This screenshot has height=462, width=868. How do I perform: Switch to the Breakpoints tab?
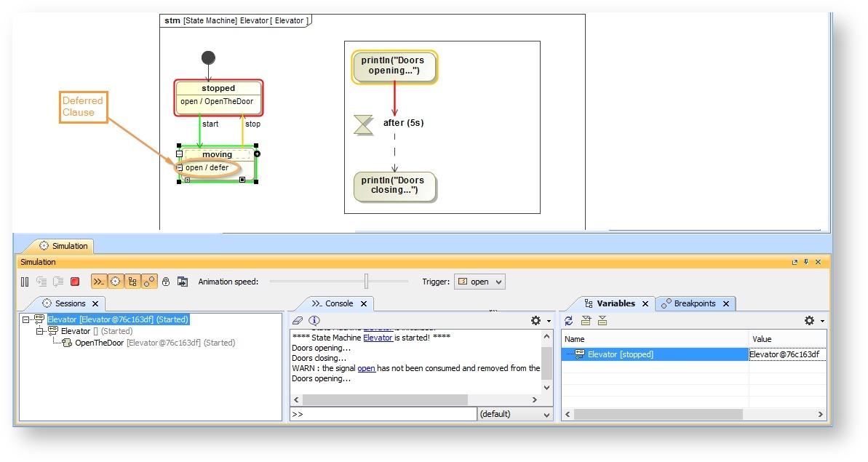694,303
